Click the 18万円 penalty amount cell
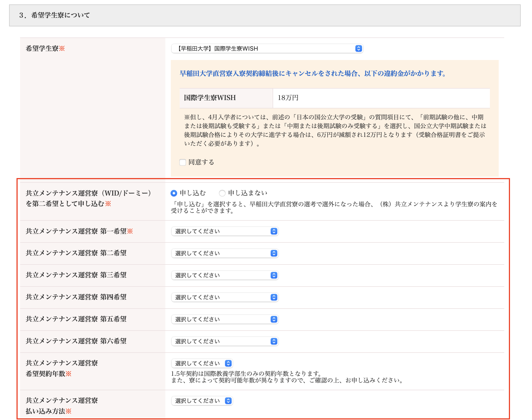 [x=288, y=98]
